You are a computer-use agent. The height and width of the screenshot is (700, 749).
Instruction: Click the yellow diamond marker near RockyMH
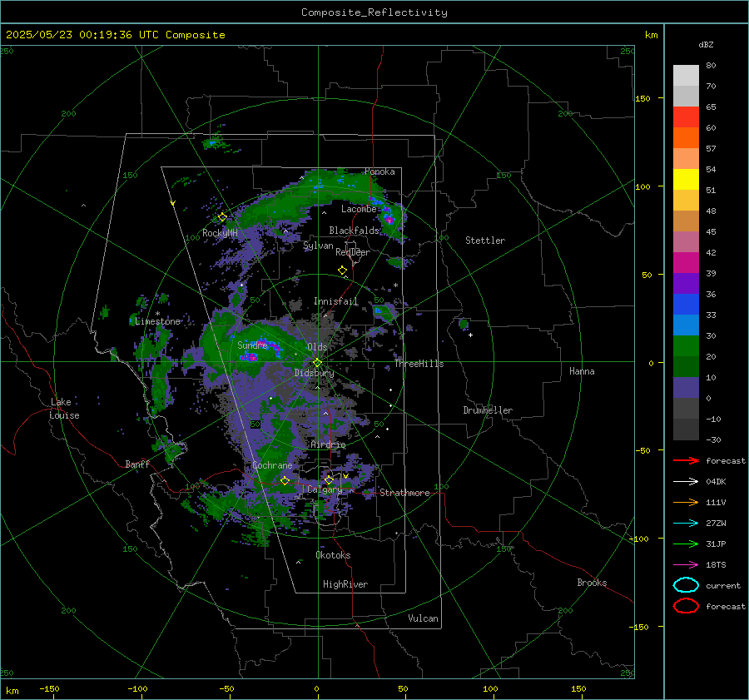coord(222,217)
